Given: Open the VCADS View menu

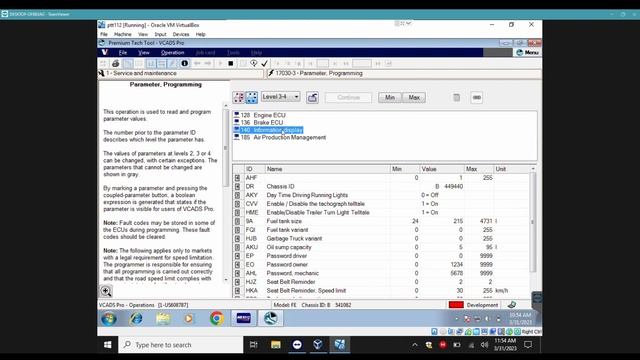Looking at the screenshot, I should click(x=144, y=53).
